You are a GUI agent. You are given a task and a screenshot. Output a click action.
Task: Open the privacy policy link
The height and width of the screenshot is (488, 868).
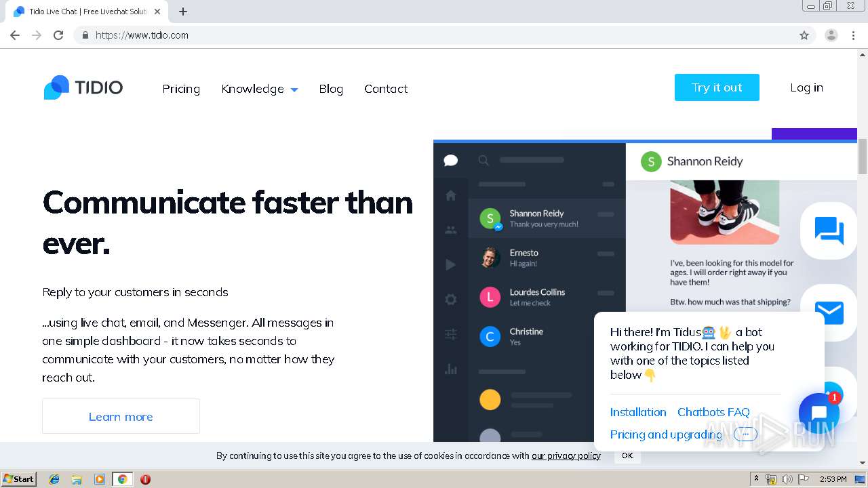coord(566,455)
